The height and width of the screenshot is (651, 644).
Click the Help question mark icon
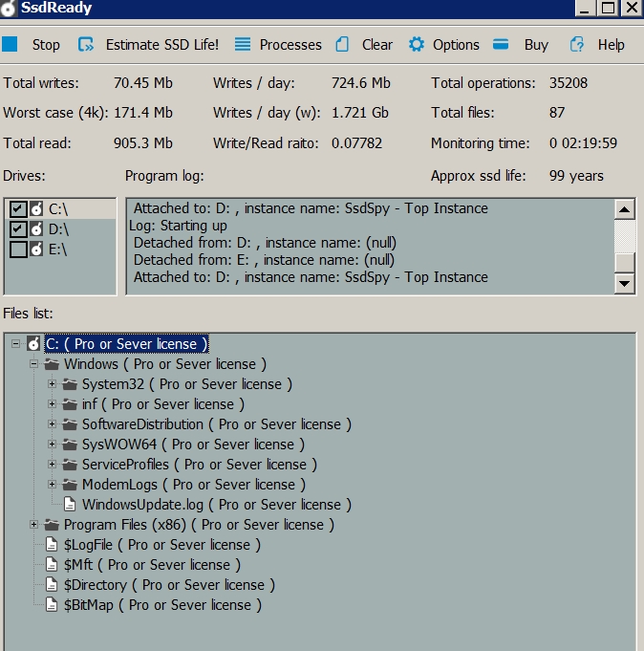pos(576,44)
